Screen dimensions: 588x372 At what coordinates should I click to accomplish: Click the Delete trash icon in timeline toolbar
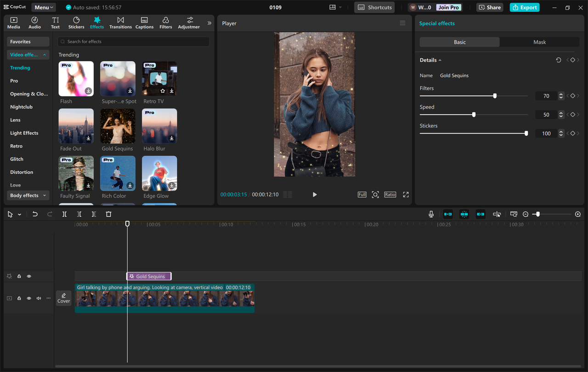pos(108,214)
